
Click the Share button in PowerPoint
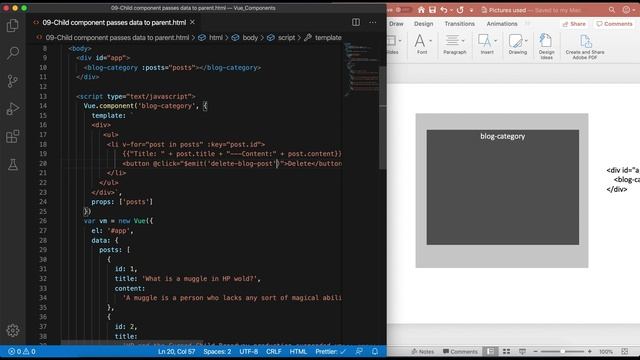574,24
